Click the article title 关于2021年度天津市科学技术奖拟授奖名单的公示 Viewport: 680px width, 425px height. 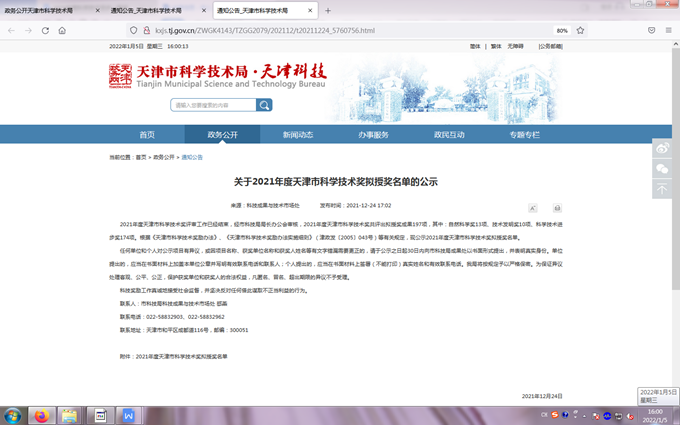click(x=336, y=182)
